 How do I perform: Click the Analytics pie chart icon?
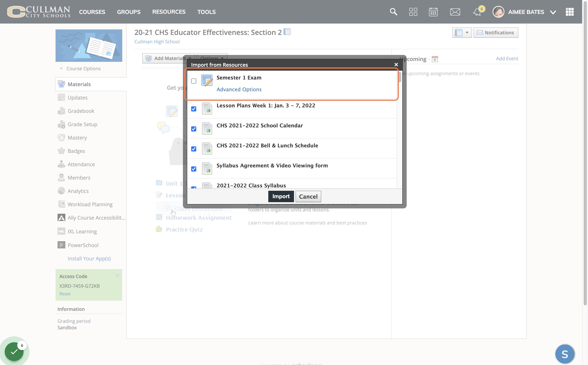point(61,191)
